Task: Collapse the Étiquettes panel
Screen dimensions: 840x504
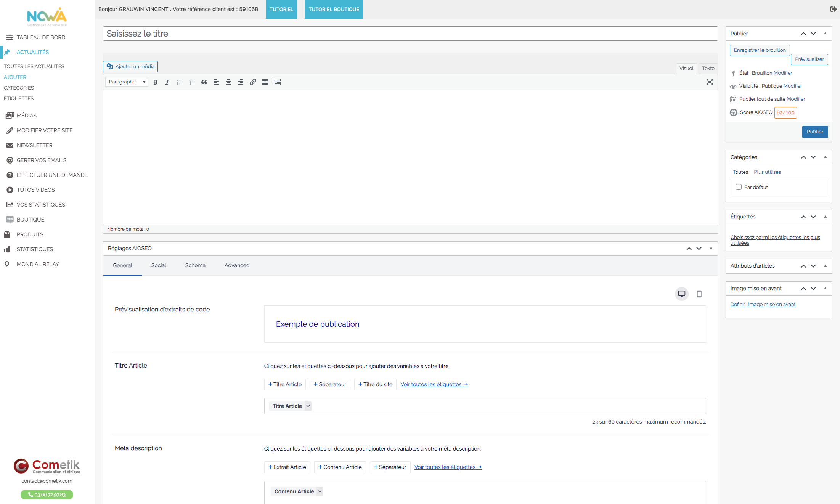Action: [x=825, y=217]
